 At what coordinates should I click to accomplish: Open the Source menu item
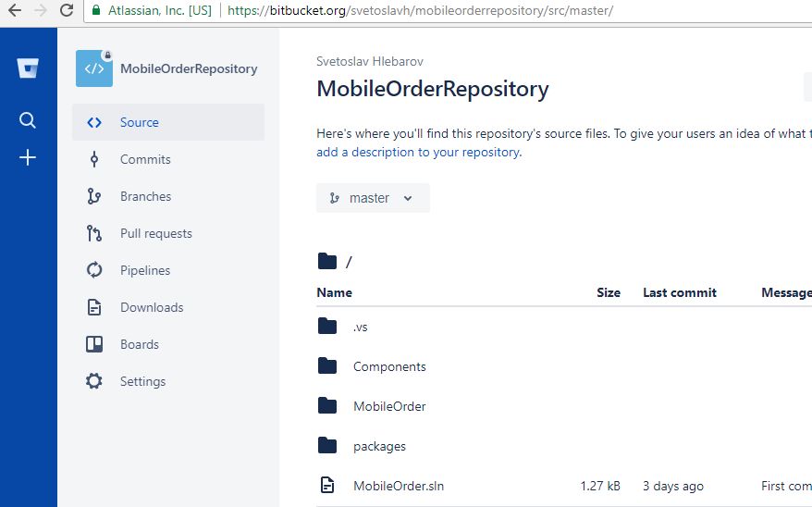tap(168, 122)
